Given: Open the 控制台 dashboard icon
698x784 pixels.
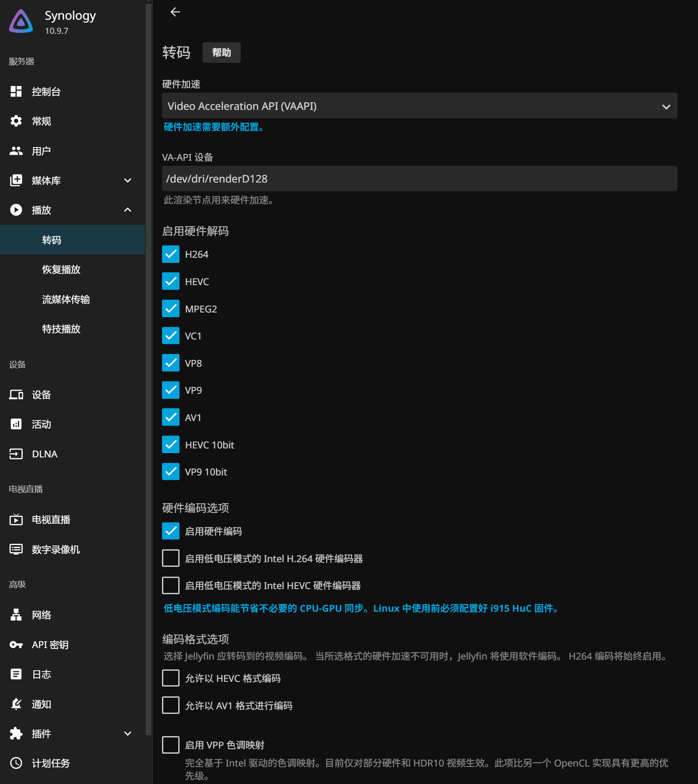Looking at the screenshot, I should (16, 91).
